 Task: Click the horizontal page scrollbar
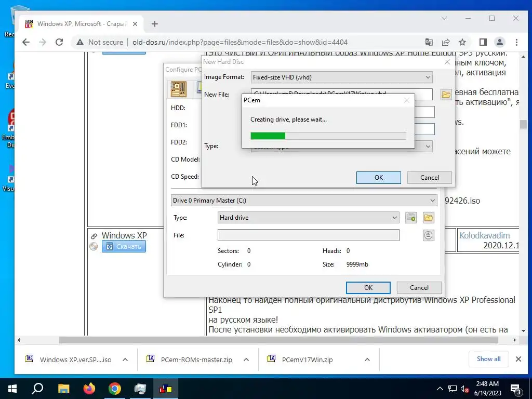click(278, 340)
